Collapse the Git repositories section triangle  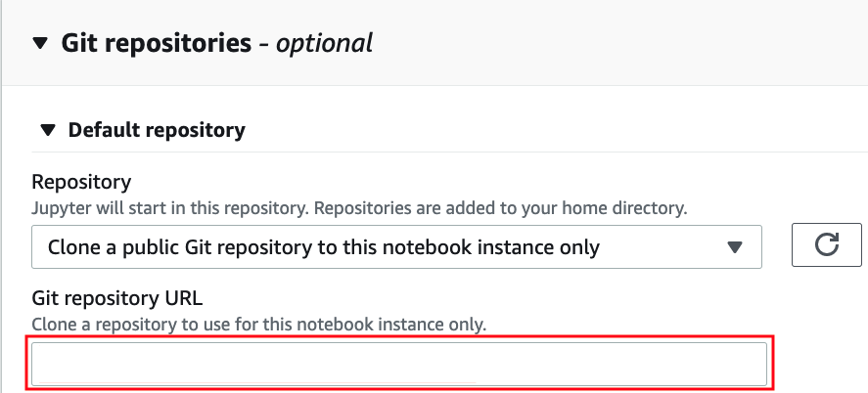[x=39, y=43]
